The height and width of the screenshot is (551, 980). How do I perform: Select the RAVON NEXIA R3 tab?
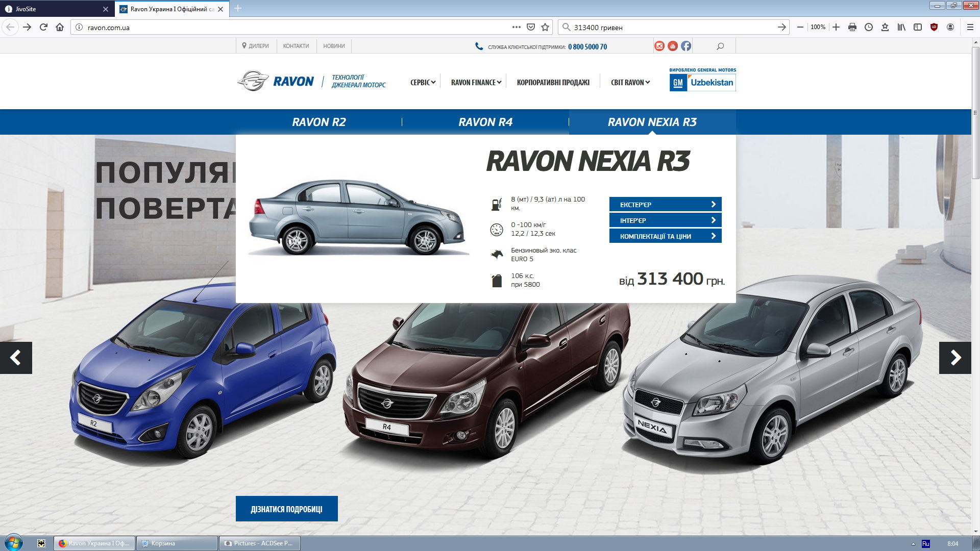tap(652, 122)
